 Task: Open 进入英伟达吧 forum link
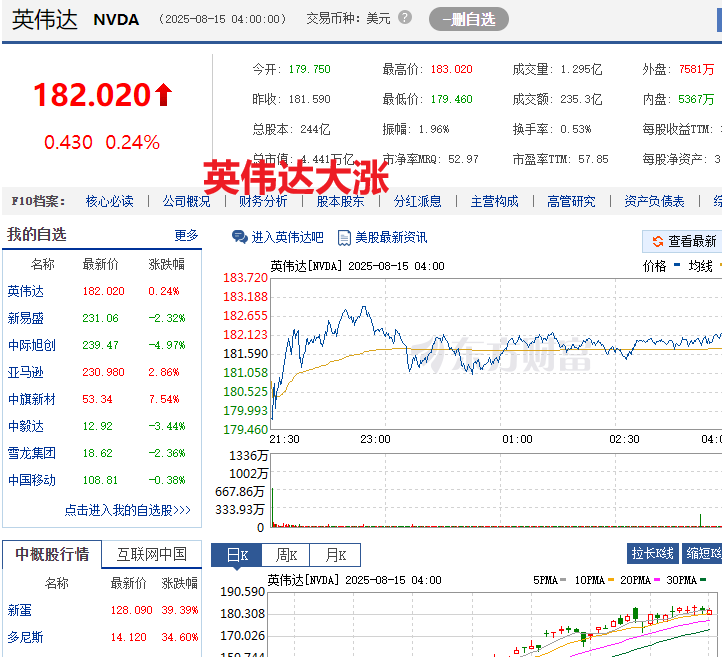tap(287, 237)
